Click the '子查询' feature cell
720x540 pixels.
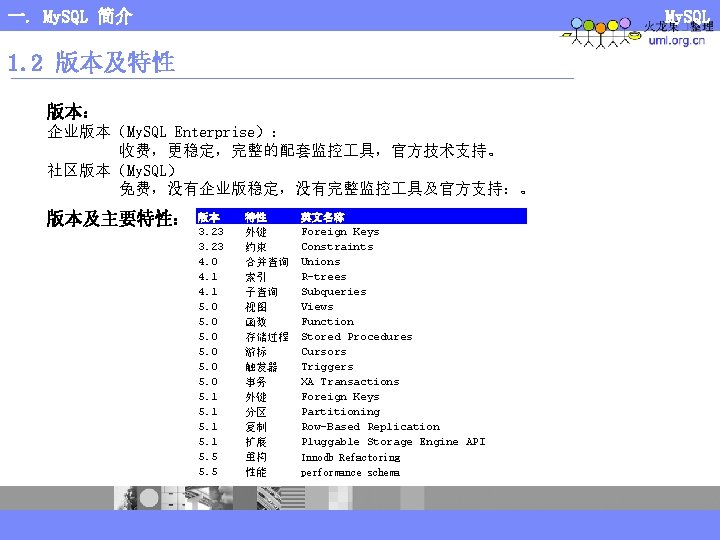[x=261, y=292]
